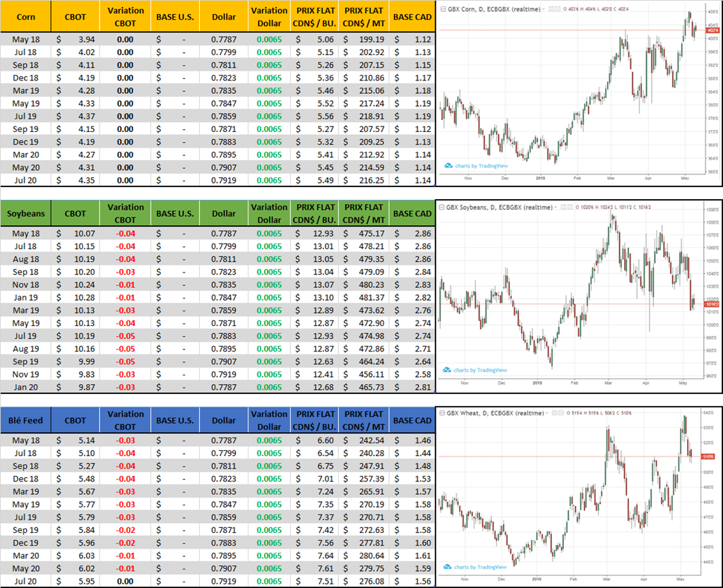Click Soybeans price per bushel 12.41

pos(323,374)
